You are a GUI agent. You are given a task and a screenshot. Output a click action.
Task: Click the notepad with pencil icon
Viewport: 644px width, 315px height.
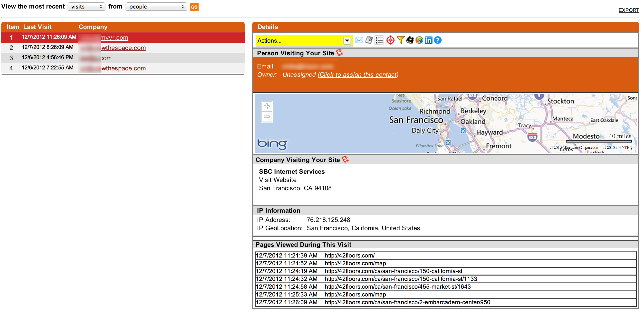[369, 40]
